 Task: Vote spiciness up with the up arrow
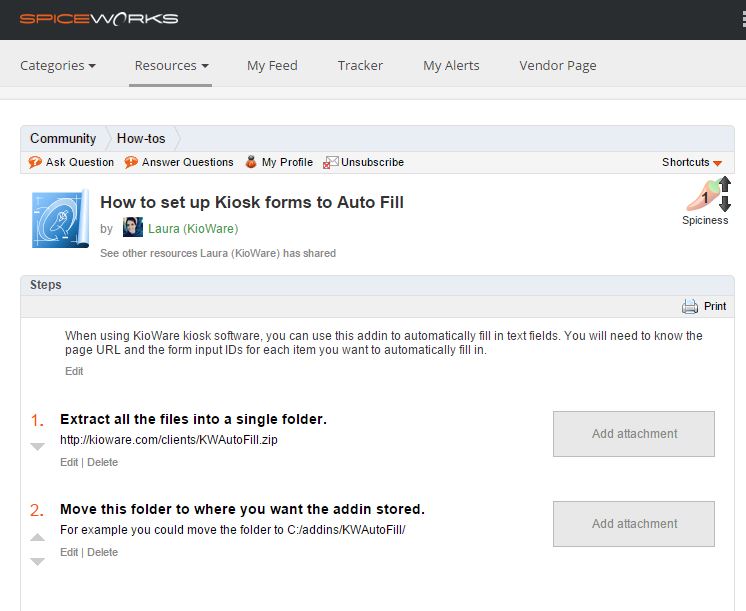click(x=725, y=184)
